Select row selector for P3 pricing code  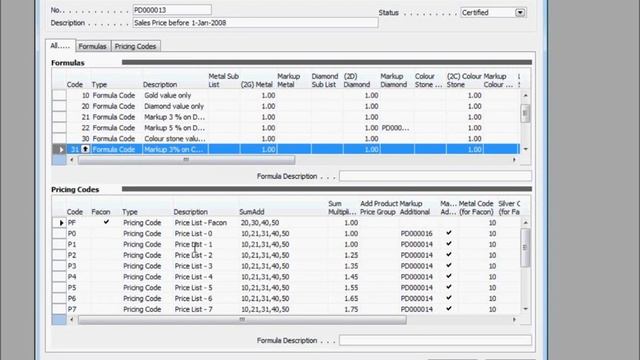pyautogui.click(x=59, y=266)
